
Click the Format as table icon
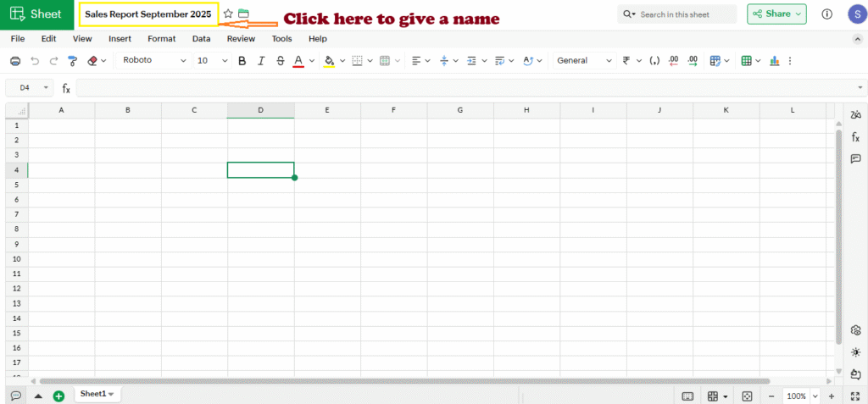pyautogui.click(x=746, y=61)
